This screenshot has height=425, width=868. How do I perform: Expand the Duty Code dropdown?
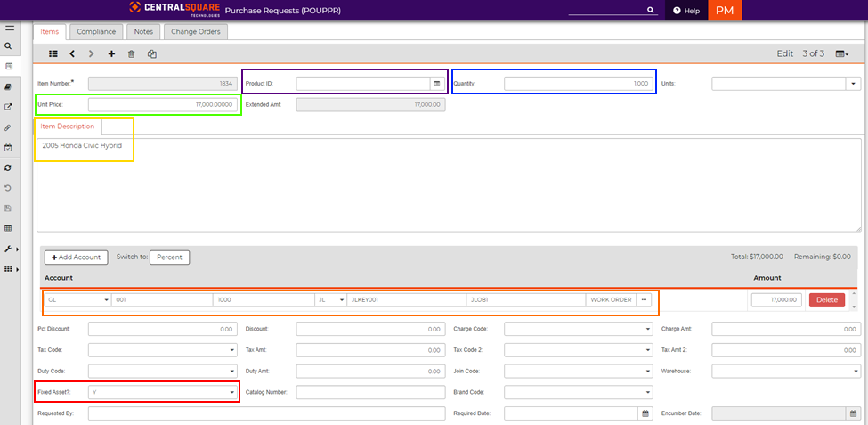pyautogui.click(x=162, y=372)
